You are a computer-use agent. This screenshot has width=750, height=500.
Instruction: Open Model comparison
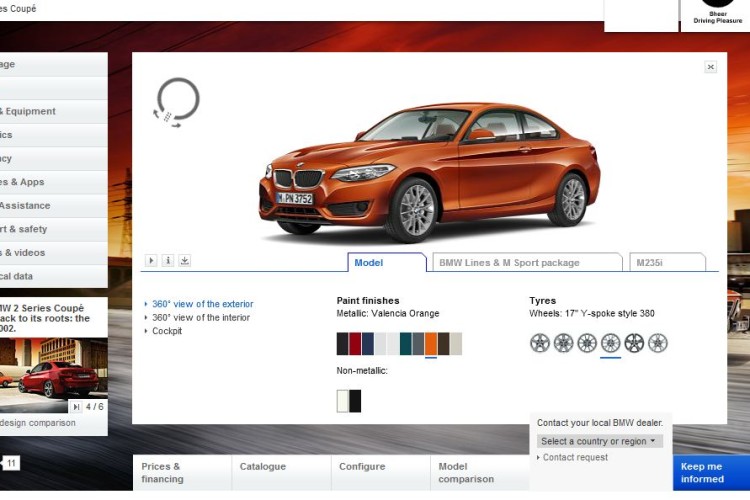[x=480, y=473]
